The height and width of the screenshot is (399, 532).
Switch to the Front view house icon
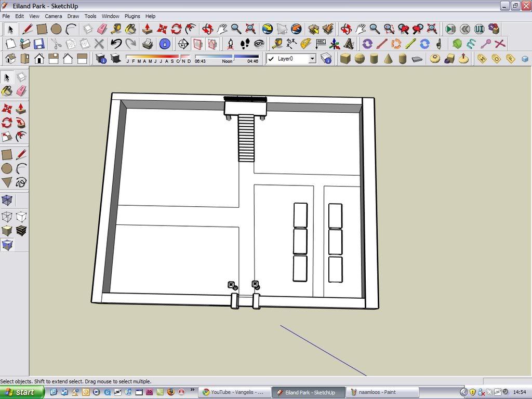pos(39,59)
